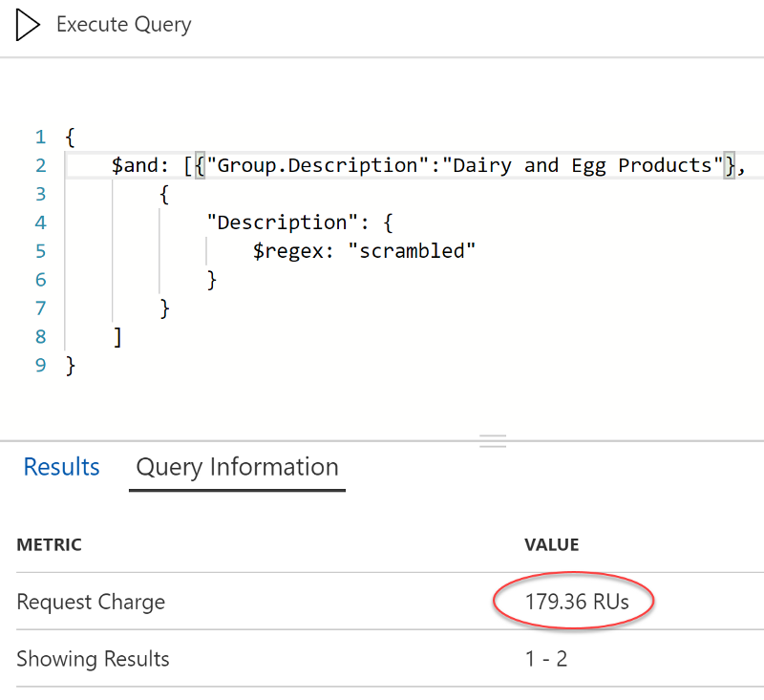Switch to the Results tab
Screen dimensions: 764x700
[x=61, y=467]
